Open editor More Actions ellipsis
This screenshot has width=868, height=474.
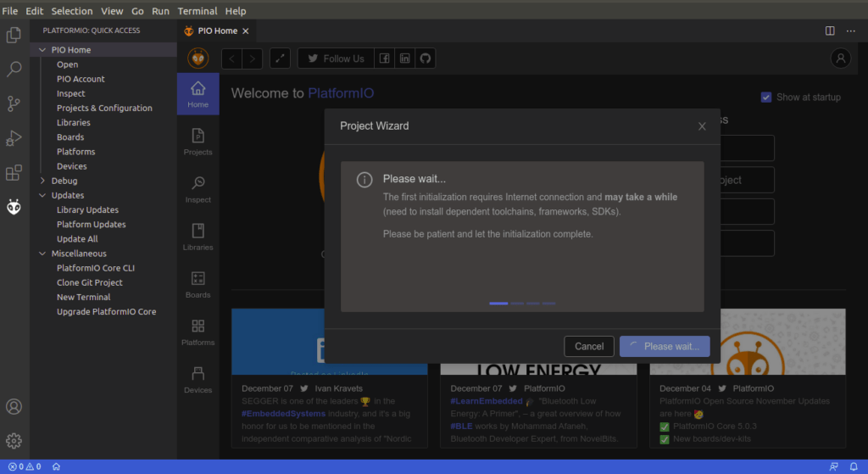pos(851,31)
